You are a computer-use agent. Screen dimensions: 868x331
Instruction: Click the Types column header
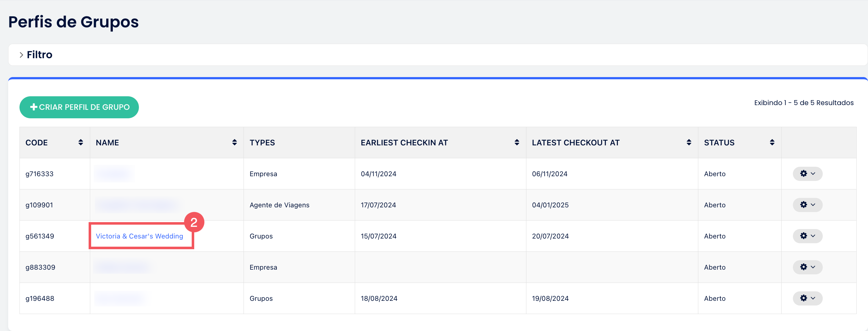262,143
